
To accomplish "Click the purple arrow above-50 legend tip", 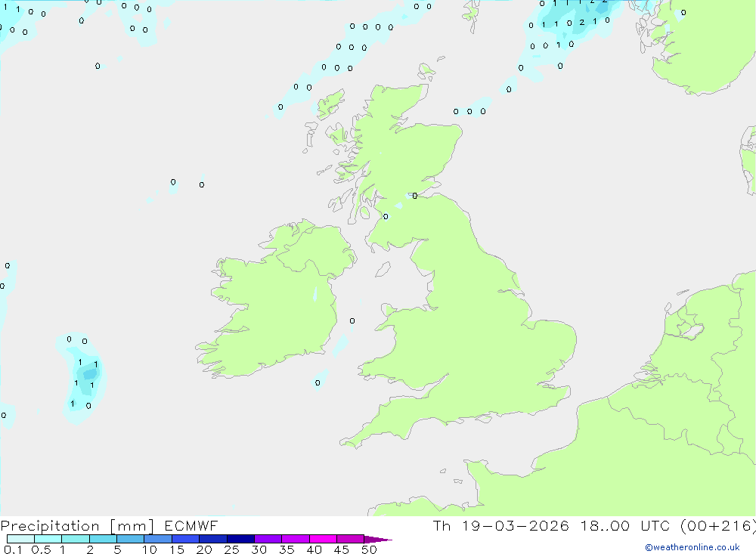I will [378, 540].
